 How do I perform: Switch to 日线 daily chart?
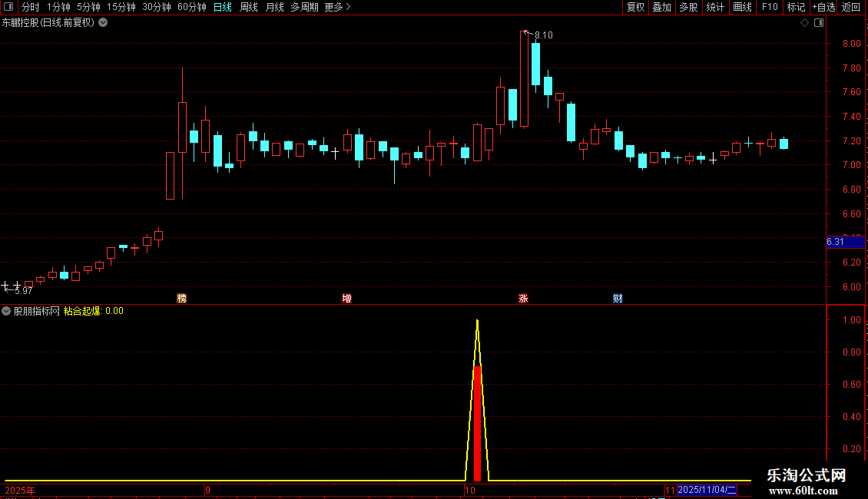[x=223, y=7]
